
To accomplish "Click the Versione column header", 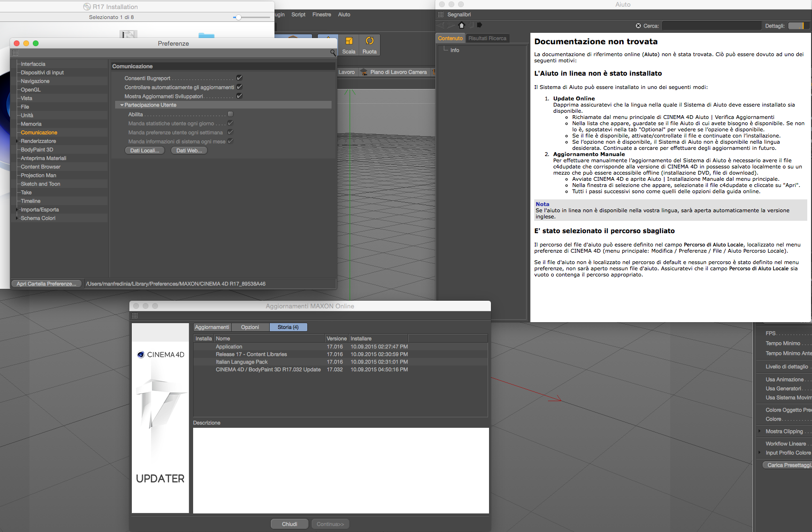I will coord(336,338).
